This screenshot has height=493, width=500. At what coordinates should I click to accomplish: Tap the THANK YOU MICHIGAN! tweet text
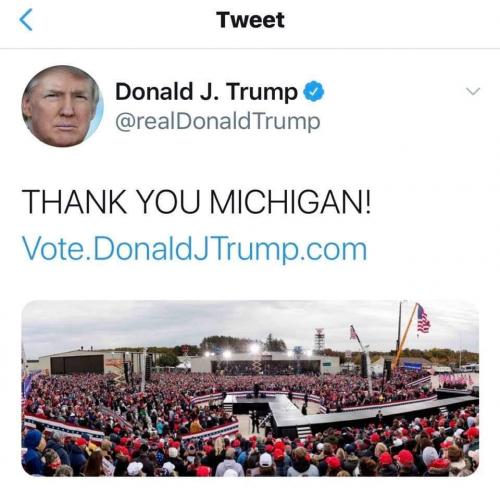tap(196, 202)
